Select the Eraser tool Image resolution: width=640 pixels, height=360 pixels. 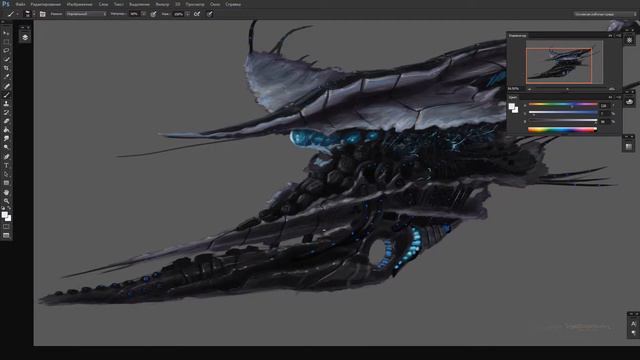pos(6,121)
